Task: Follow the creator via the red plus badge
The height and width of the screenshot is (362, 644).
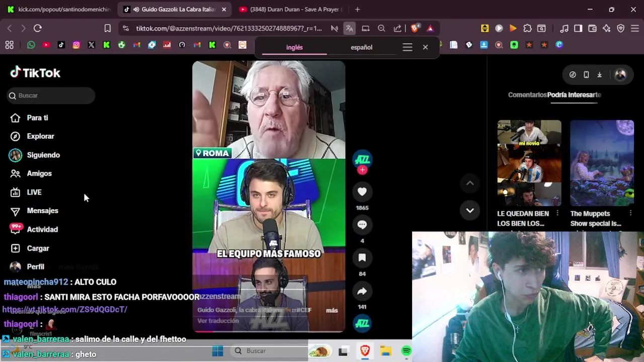Action: pos(362,170)
